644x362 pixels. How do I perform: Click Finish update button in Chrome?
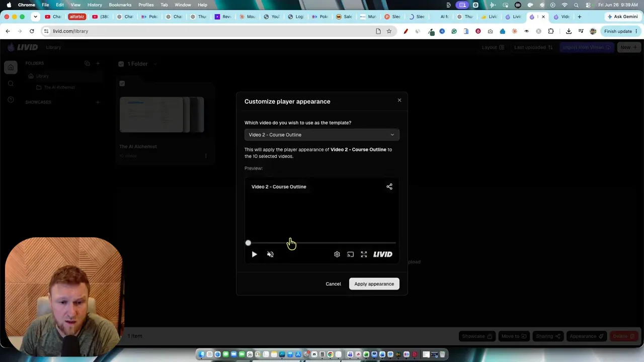tap(621, 31)
